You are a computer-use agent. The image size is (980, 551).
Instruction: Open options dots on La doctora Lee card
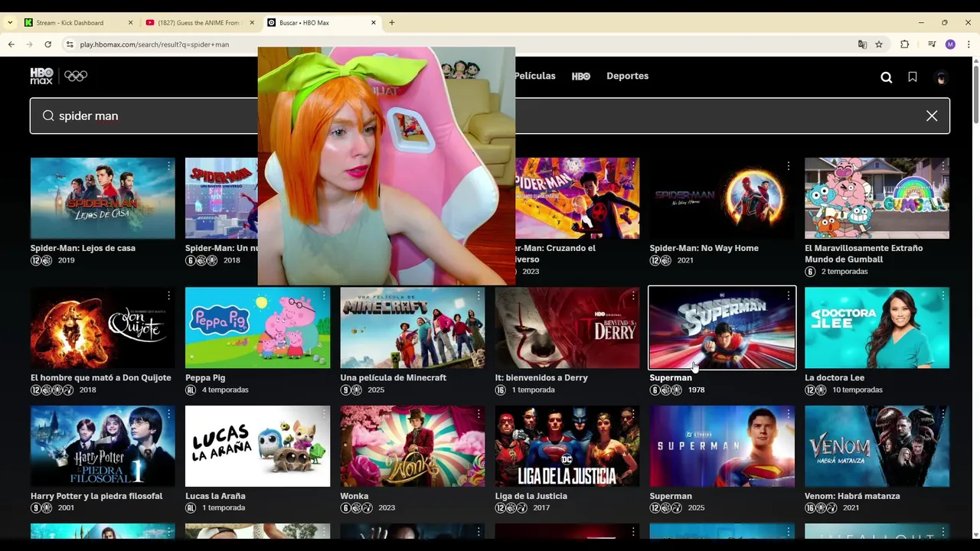point(943,295)
